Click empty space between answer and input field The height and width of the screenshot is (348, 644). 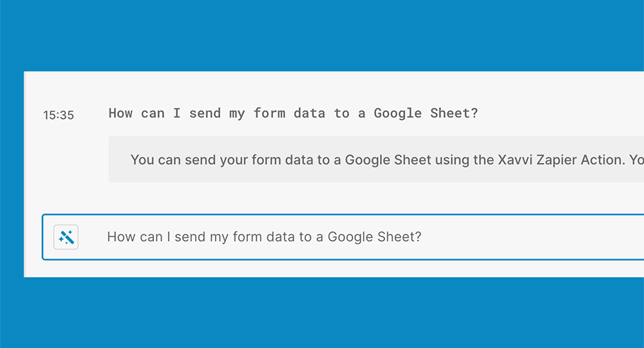(x=322, y=198)
